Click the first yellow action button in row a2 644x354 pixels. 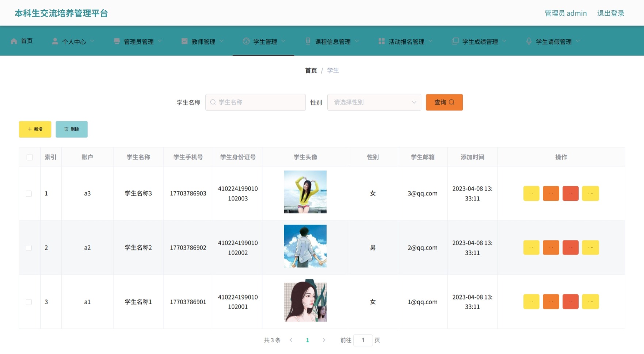(531, 248)
